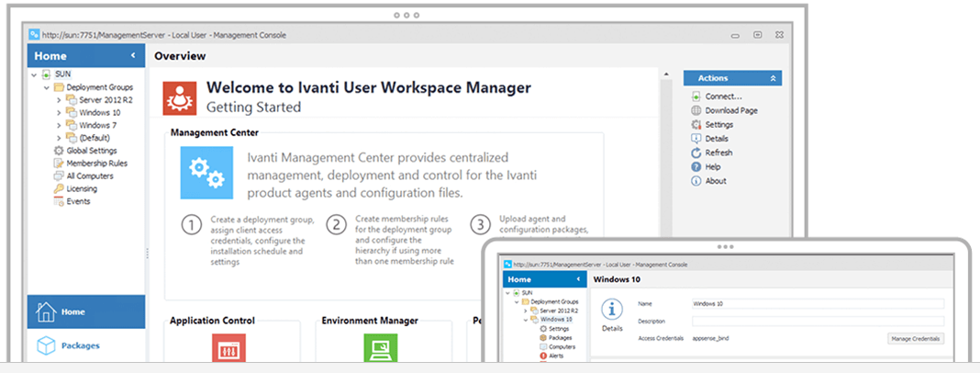Select the '(Default)' row in the Overview window tree

(x=95, y=138)
